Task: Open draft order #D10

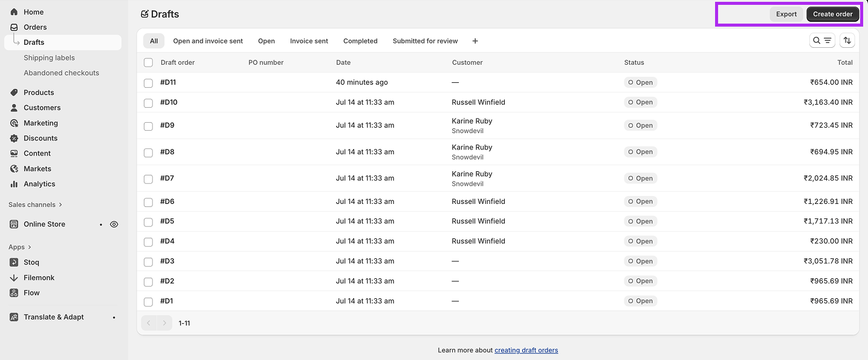Action: click(x=169, y=102)
